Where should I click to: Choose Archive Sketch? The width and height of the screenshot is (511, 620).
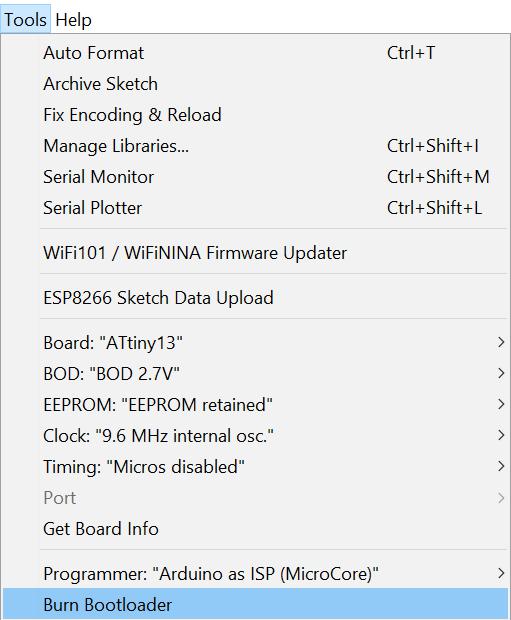tap(256, 84)
